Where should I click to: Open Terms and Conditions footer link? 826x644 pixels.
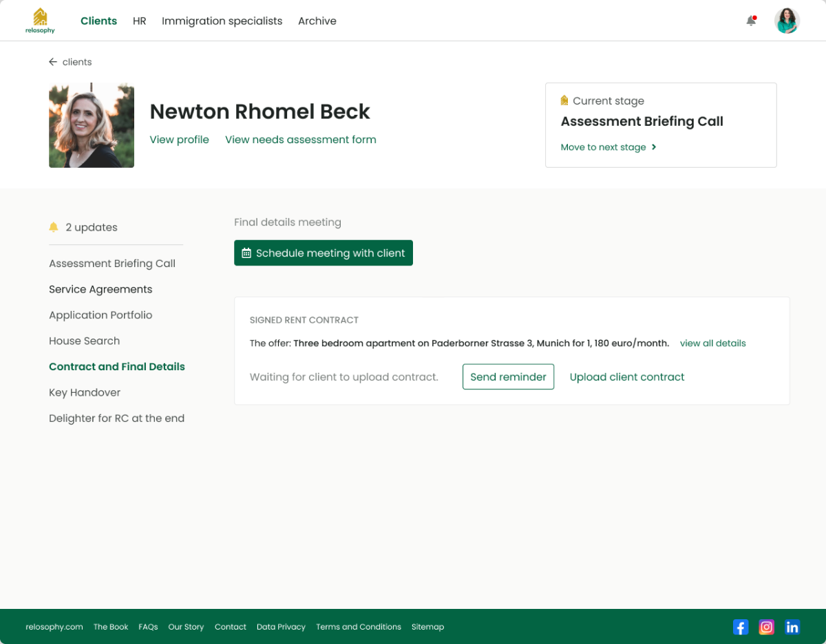click(x=359, y=627)
